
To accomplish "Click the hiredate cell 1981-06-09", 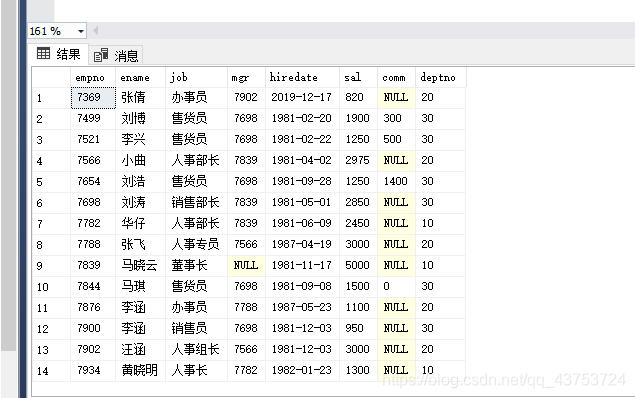I will (x=302, y=224).
